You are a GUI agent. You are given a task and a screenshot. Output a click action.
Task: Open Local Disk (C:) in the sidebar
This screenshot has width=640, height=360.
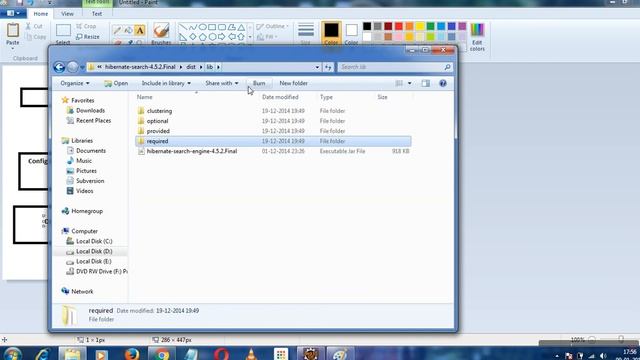click(94, 241)
